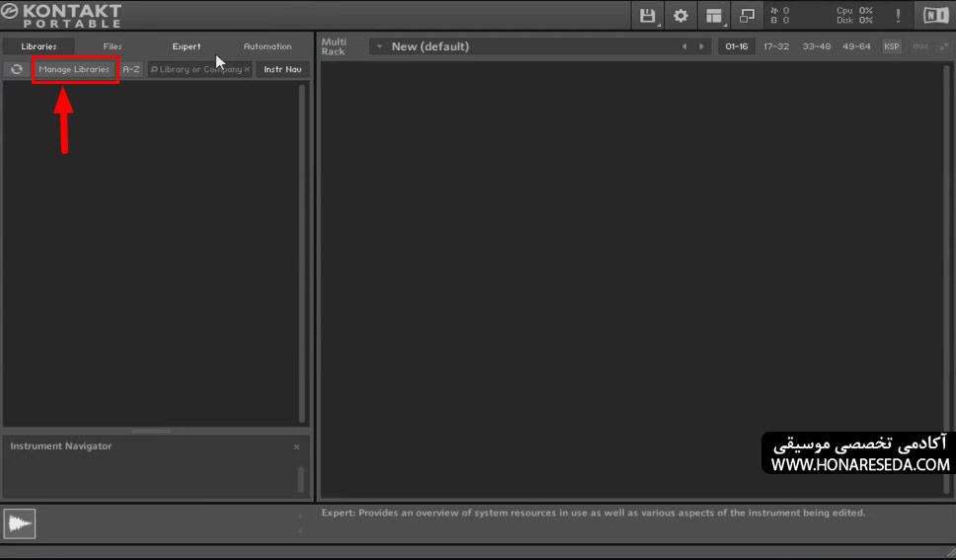Click the libraries list vertical scrollbar
The width and height of the screenshot is (956, 560).
click(302, 253)
